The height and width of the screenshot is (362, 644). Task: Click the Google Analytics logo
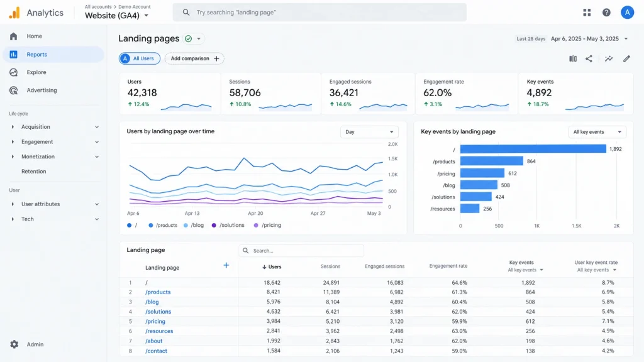point(14,13)
